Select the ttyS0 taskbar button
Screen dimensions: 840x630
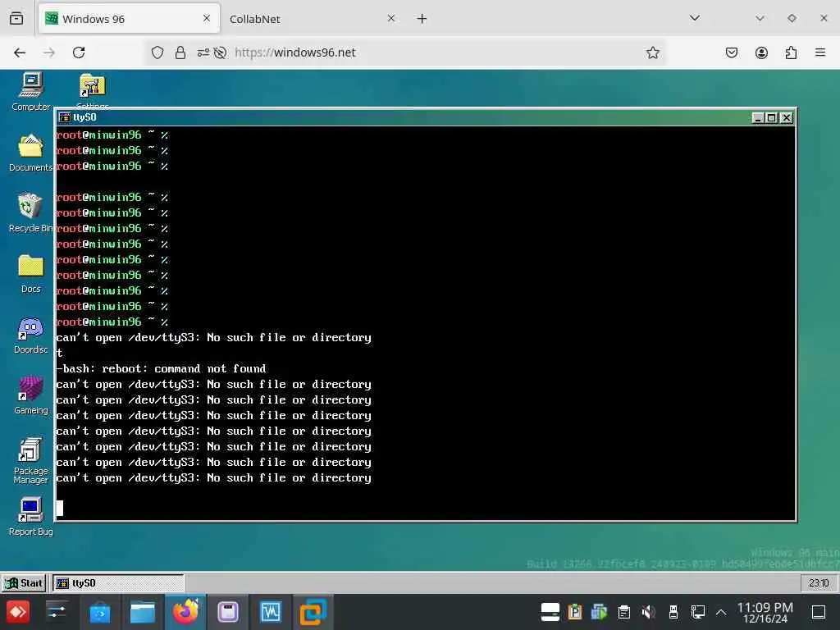(x=118, y=583)
